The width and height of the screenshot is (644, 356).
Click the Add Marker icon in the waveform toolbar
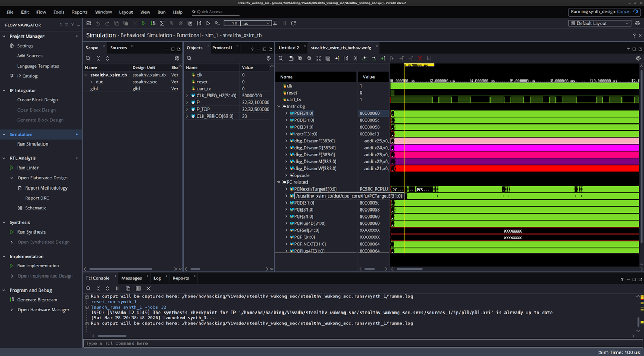tap(383, 58)
